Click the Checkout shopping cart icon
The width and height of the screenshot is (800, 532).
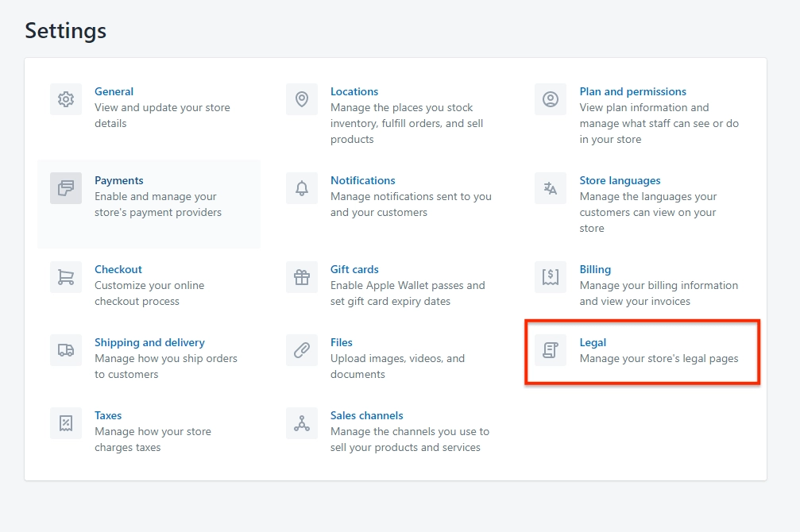(66, 277)
